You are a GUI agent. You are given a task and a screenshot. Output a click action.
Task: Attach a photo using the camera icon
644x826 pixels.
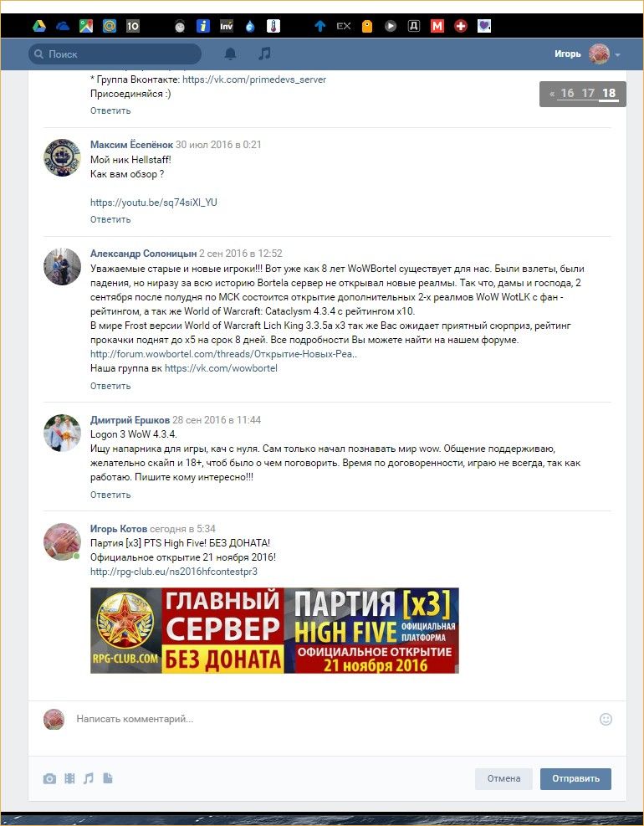coord(49,778)
